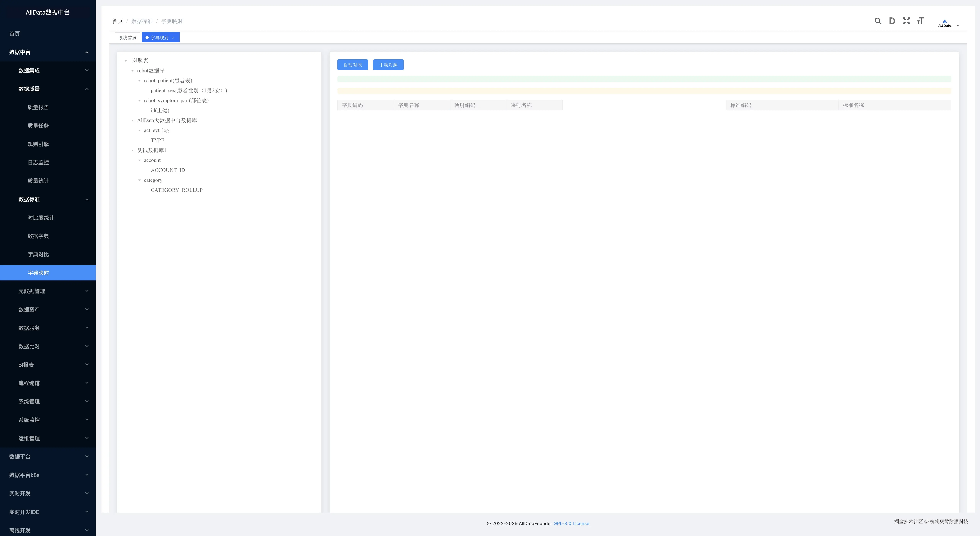Switch to the 系统首页 tab
This screenshot has width=980, height=536.
(x=128, y=38)
